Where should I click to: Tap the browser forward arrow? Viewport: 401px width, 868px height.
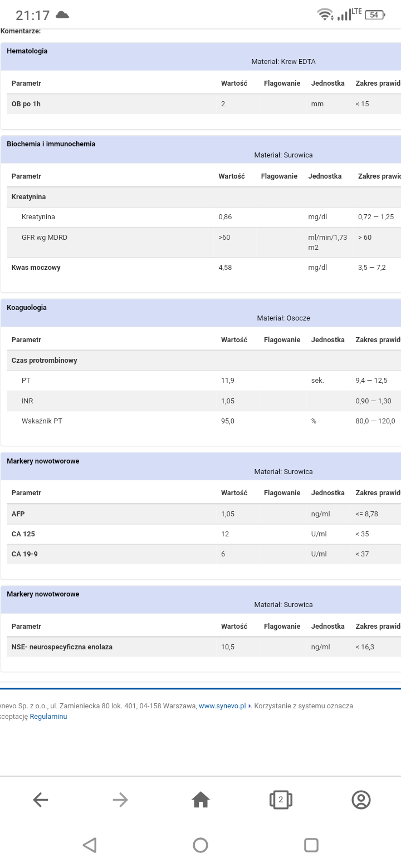(x=120, y=800)
